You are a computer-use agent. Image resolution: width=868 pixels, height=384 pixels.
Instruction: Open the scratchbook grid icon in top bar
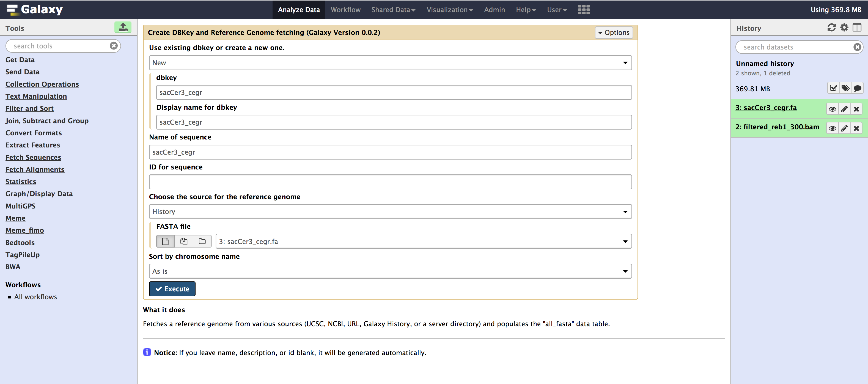point(584,10)
